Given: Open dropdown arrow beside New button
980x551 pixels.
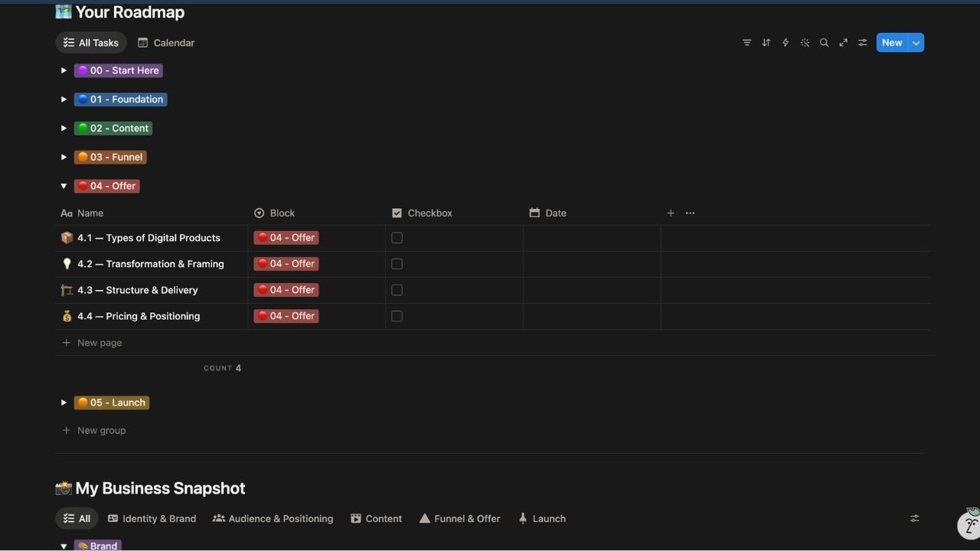Looking at the screenshot, I should (x=916, y=43).
